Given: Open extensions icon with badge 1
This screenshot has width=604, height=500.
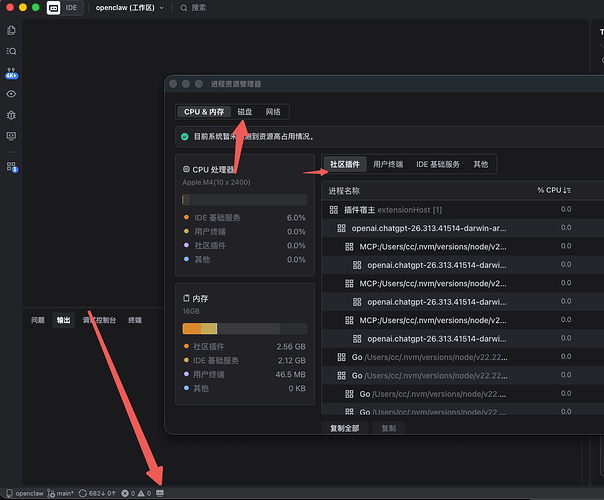Looking at the screenshot, I should [x=12, y=166].
